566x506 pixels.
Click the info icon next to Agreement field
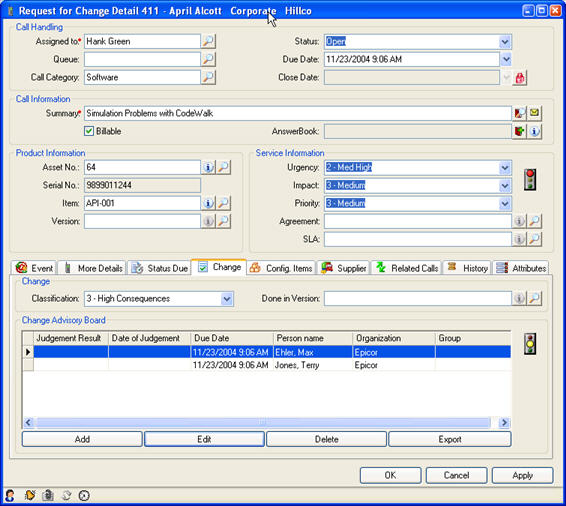coord(519,221)
